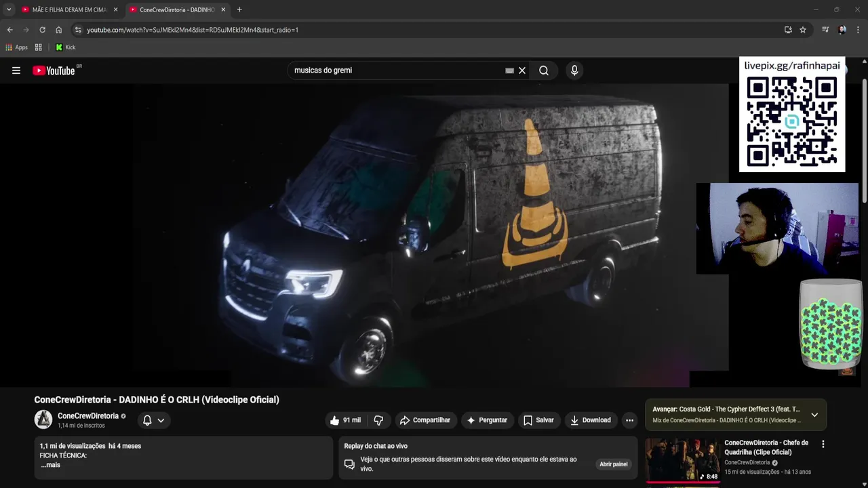This screenshot has height=488, width=868.
Task: Close the ConeCrewDiretoria DADINHO browser tab
Action: [223, 9]
